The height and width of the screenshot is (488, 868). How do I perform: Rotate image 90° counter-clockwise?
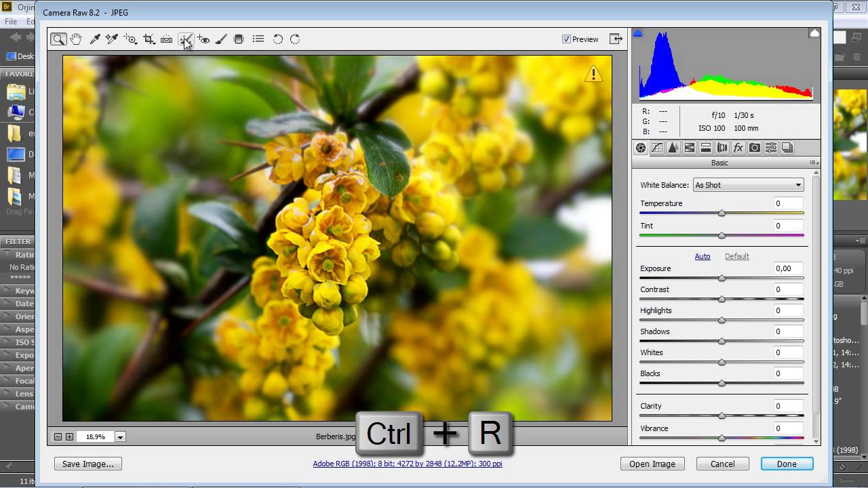[x=277, y=39]
